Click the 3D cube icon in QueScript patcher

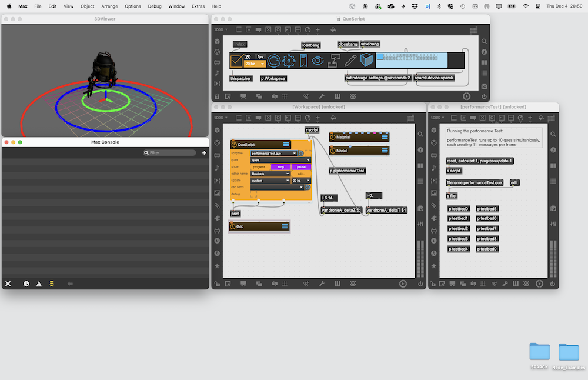(x=366, y=61)
